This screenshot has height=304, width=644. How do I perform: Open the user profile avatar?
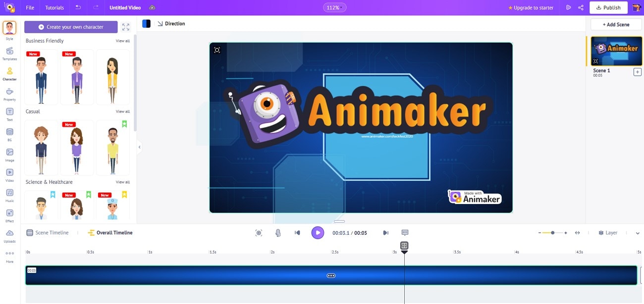pos(636,7)
